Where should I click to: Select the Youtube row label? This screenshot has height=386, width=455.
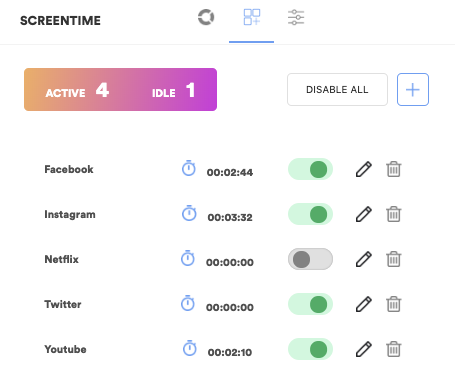coord(65,349)
